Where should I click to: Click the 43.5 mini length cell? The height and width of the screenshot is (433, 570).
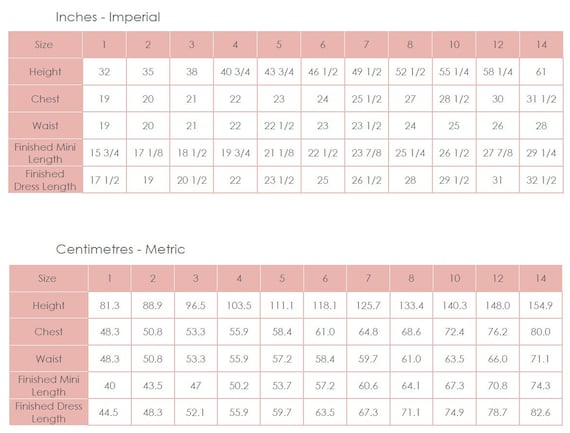(153, 385)
